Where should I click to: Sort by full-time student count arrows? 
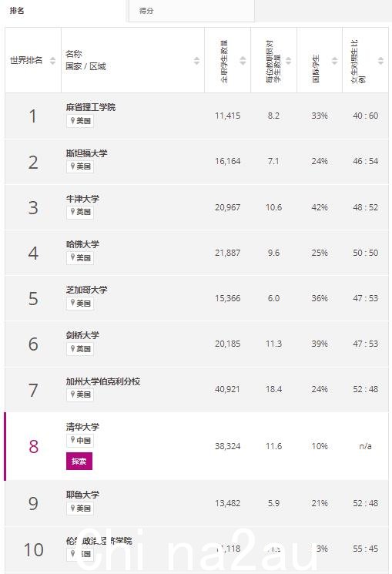[x=243, y=61]
